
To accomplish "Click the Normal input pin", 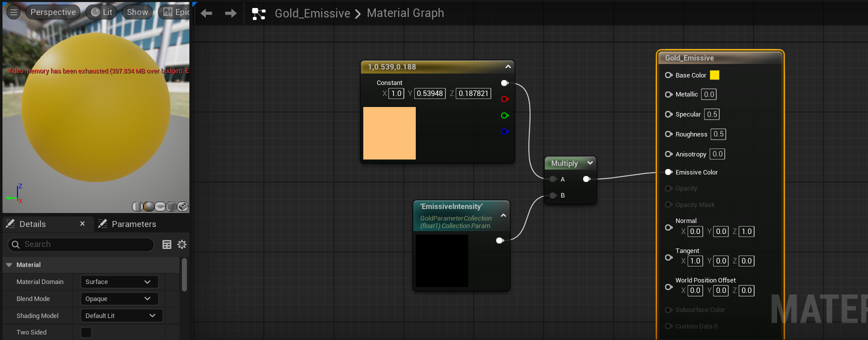I will 669,227.
